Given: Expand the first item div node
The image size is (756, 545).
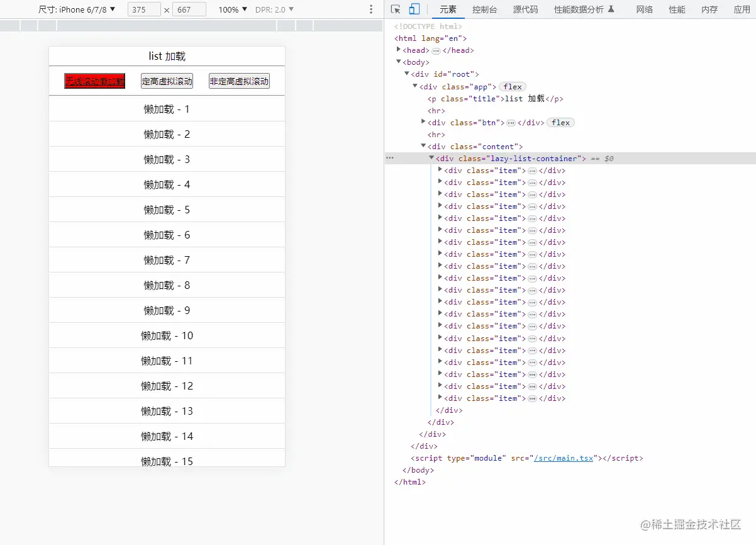Looking at the screenshot, I should click(440, 170).
